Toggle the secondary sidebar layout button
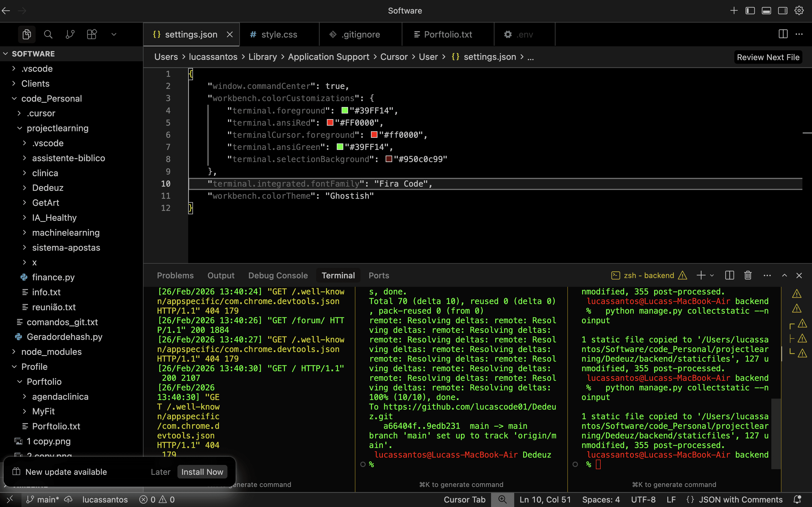812x507 pixels. coord(782,11)
